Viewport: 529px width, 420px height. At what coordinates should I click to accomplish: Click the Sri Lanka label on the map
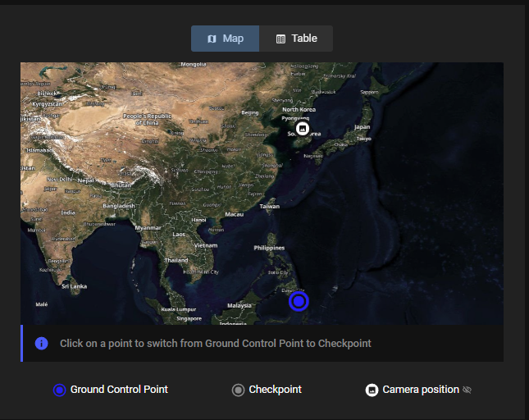coord(74,286)
